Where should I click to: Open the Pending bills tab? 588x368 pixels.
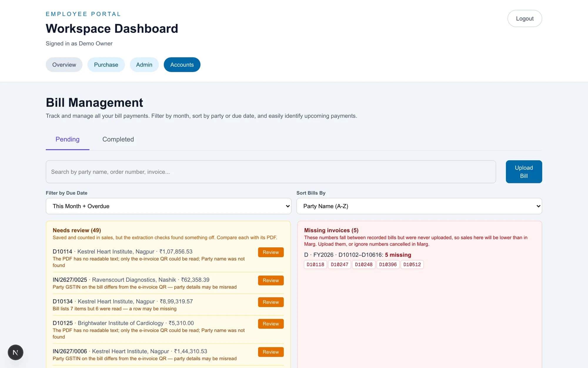(x=68, y=140)
